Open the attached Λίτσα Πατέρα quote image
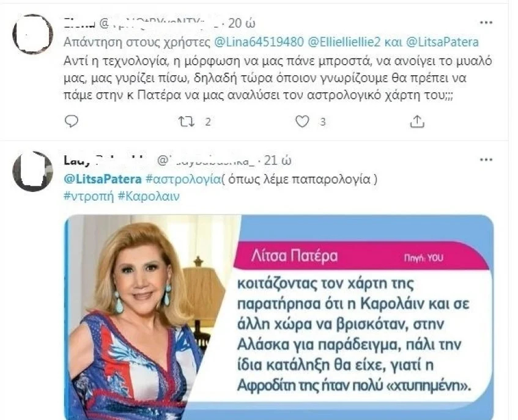Screen dimensions: 518x420 (x=279, y=317)
